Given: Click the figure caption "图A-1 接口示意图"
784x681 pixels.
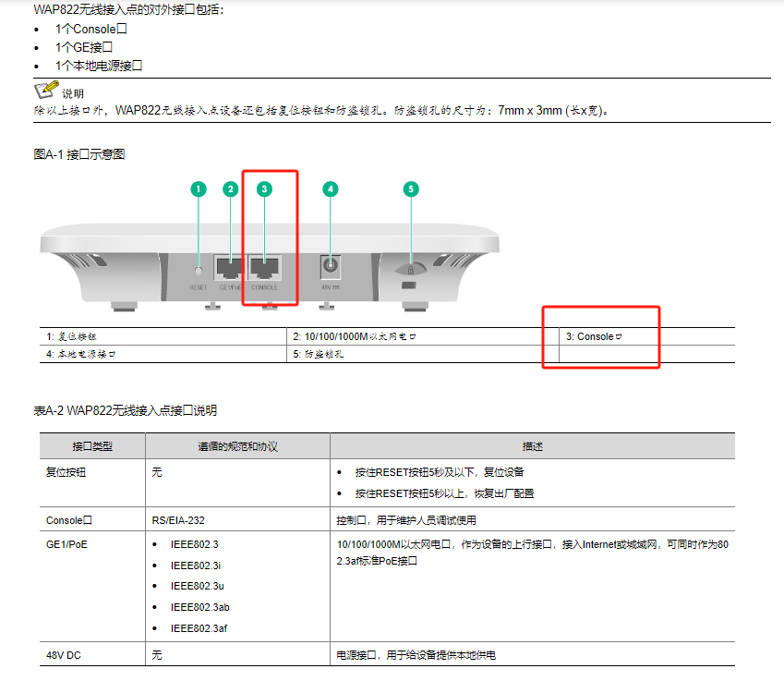Looking at the screenshot, I should tap(79, 154).
